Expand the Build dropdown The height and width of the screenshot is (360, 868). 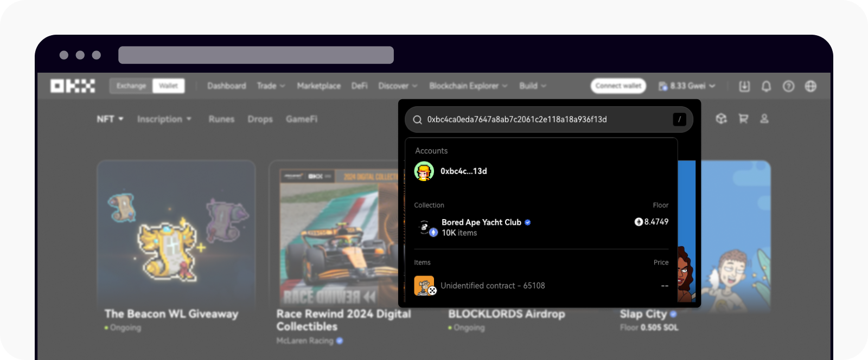point(533,86)
